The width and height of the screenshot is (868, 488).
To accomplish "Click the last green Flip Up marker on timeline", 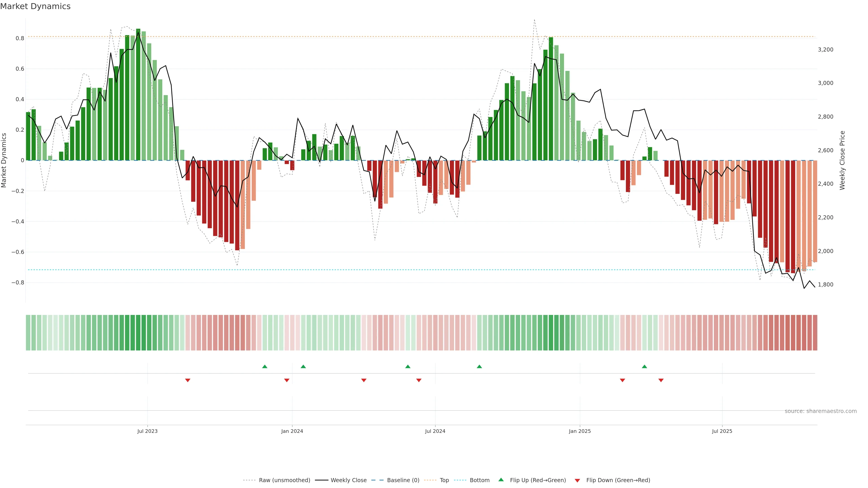I will click(644, 366).
